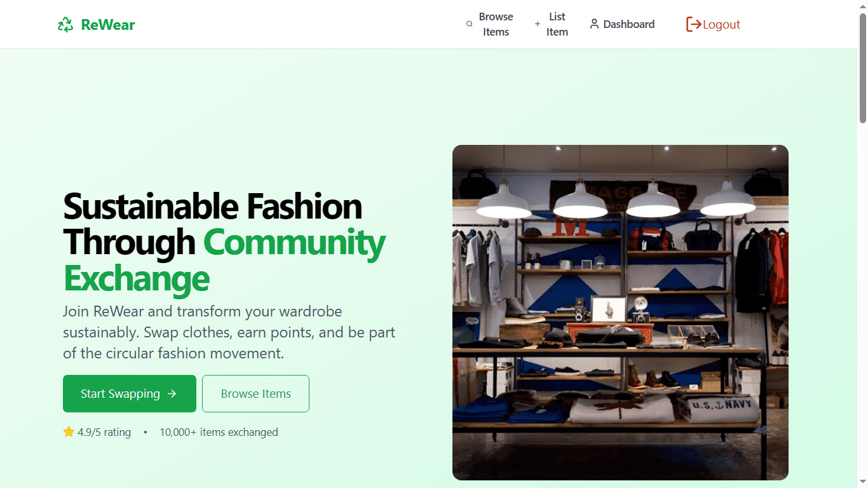The height and width of the screenshot is (488, 868).
Task: Click the "4.9/5 rating" text
Action: pyautogui.click(x=104, y=432)
